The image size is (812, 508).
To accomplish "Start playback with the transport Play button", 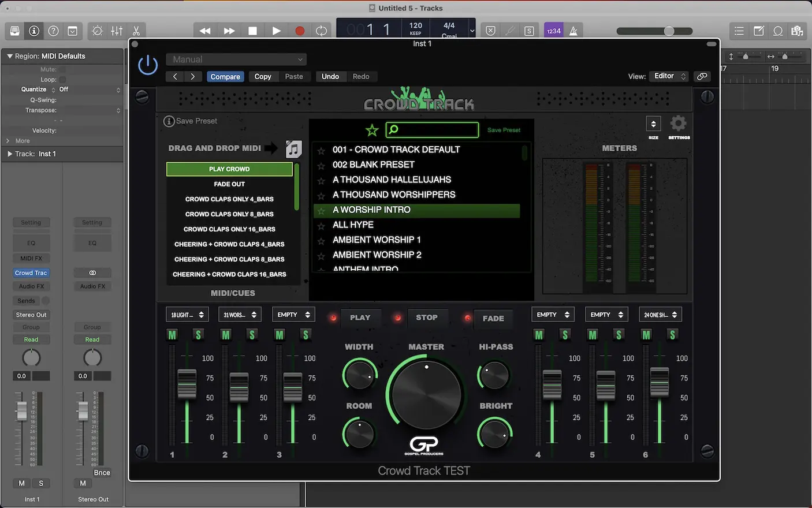I will click(x=276, y=31).
